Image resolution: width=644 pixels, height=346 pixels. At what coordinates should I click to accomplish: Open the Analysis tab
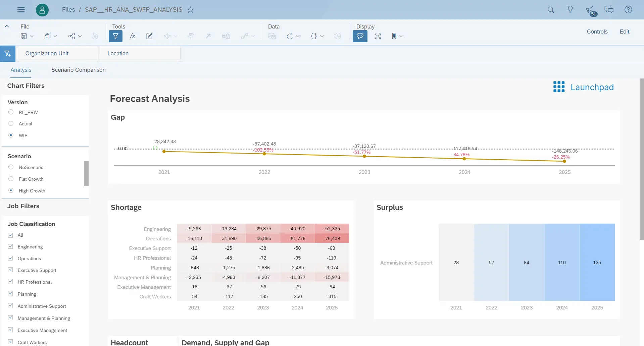click(x=20, y=70)
